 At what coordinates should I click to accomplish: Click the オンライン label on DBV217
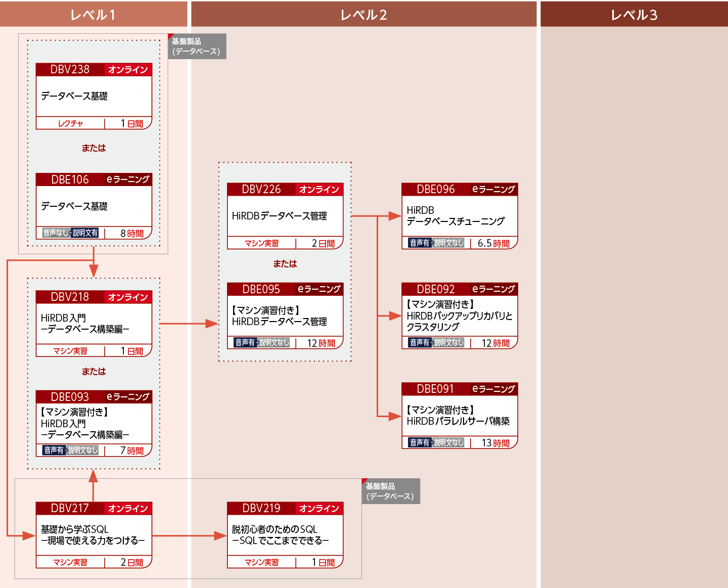[129, 509]
